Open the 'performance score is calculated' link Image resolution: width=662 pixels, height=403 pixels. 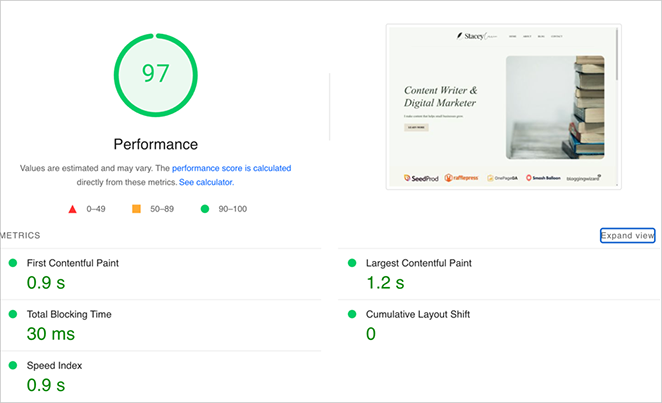pyautogui.click(x=231, y=169)
